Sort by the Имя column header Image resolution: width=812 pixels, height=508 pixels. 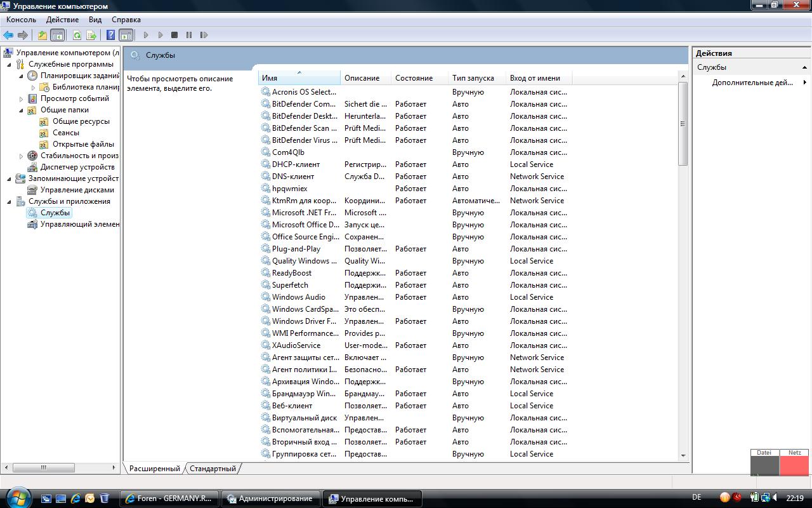tap(299, 78)
